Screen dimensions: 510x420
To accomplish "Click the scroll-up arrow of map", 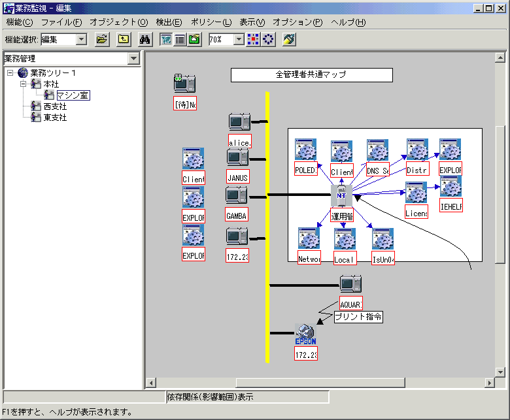I will 500,58.
